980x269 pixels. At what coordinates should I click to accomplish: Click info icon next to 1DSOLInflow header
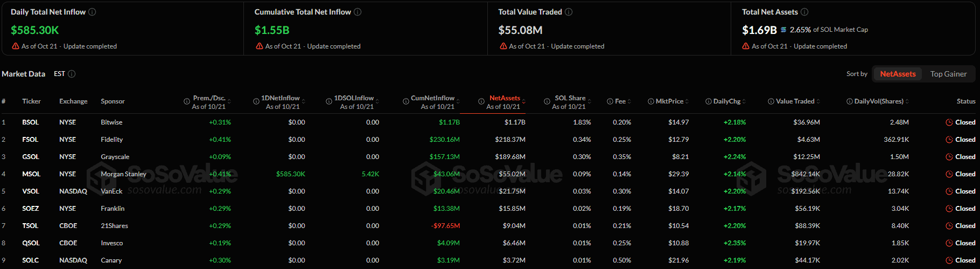(x=329, y=101)
